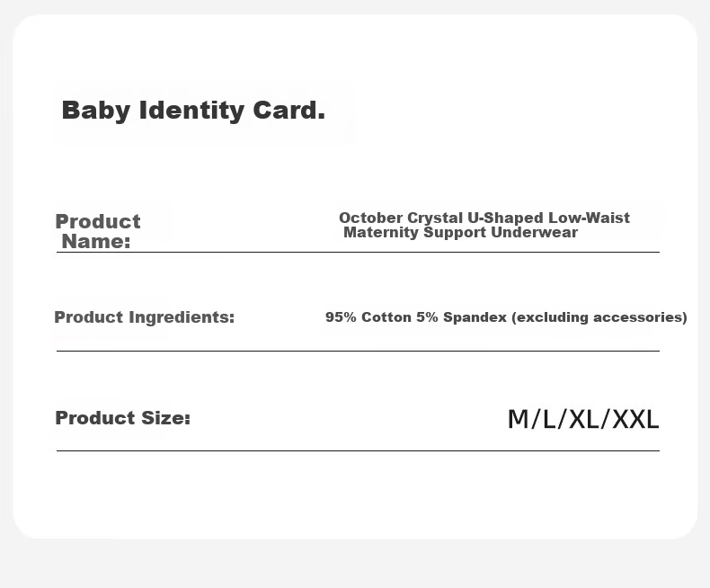Click the Product Size label
Viewport: 710px width, 588px height.
point(123,418)
